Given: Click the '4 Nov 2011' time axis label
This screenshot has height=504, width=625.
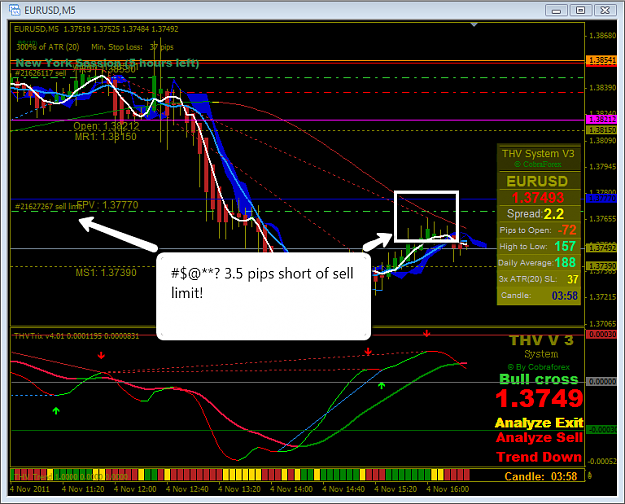Looking at the screenshot, I should [30, 489].
